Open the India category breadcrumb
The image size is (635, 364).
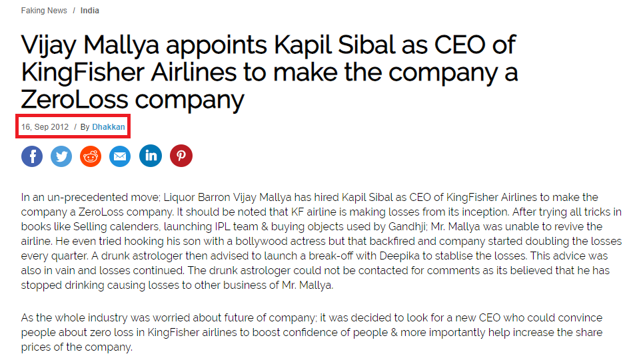(x=89, y=11)
